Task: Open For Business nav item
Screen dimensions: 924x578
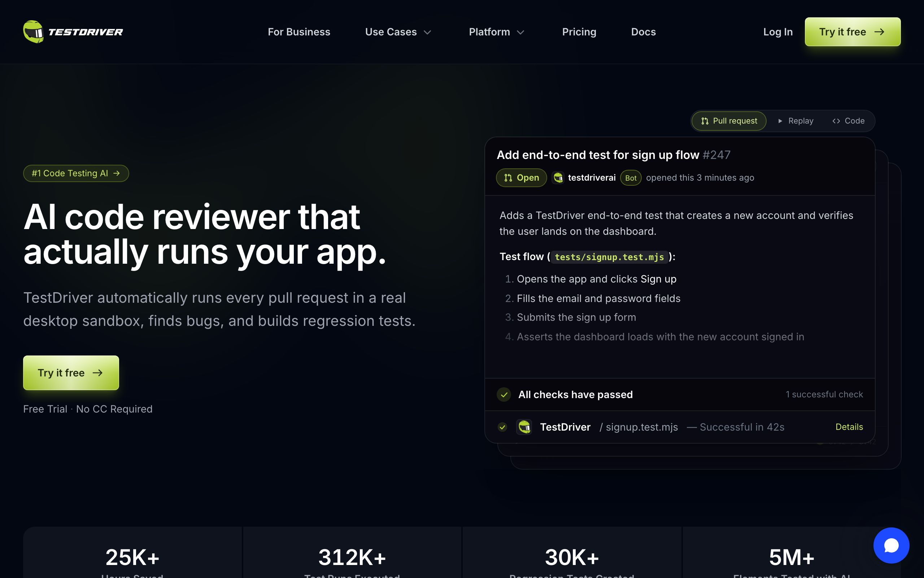Action: coord(299,32)
